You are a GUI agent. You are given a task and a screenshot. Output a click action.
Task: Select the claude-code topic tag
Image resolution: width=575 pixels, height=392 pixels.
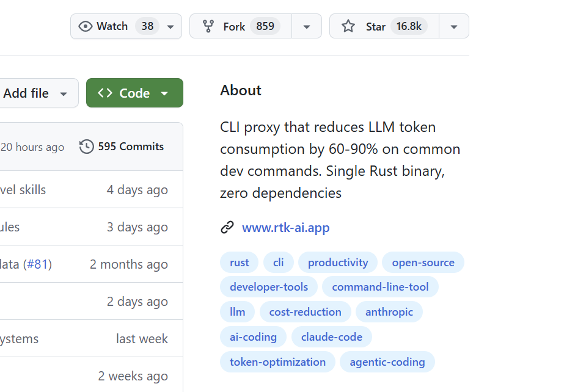(331, 337)
